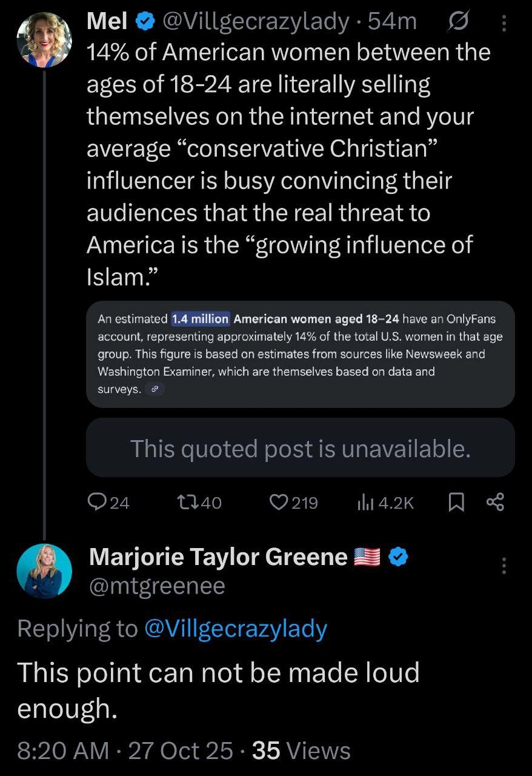Open the @mtgreenee handle
Screen dimensions: 532x776
(157, 586)
